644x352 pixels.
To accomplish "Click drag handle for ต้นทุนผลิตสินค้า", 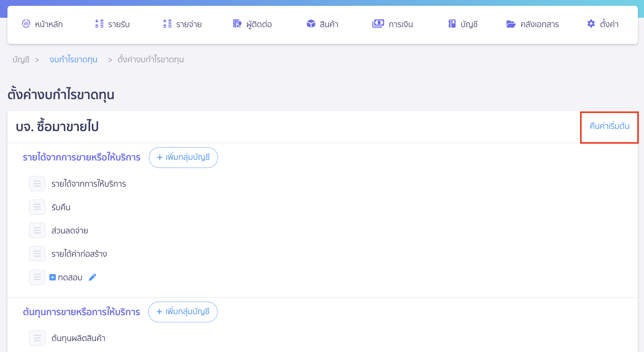I will click(x=37, y=338).
